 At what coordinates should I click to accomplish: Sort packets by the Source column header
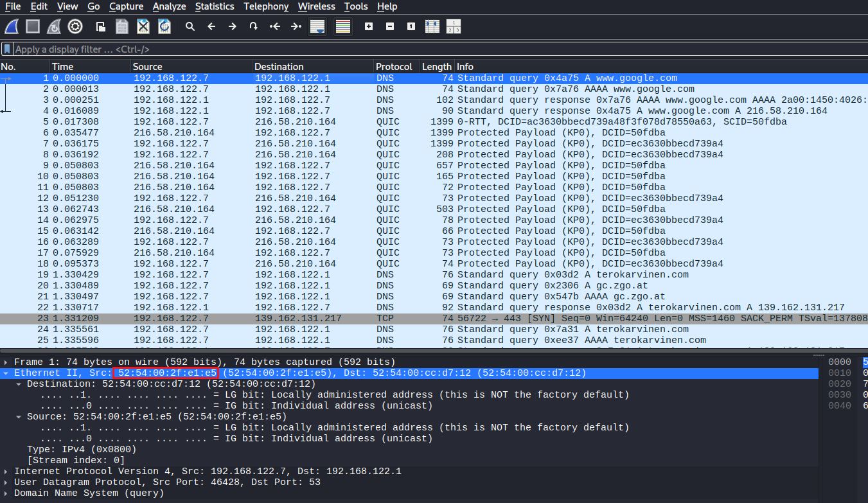147,67
